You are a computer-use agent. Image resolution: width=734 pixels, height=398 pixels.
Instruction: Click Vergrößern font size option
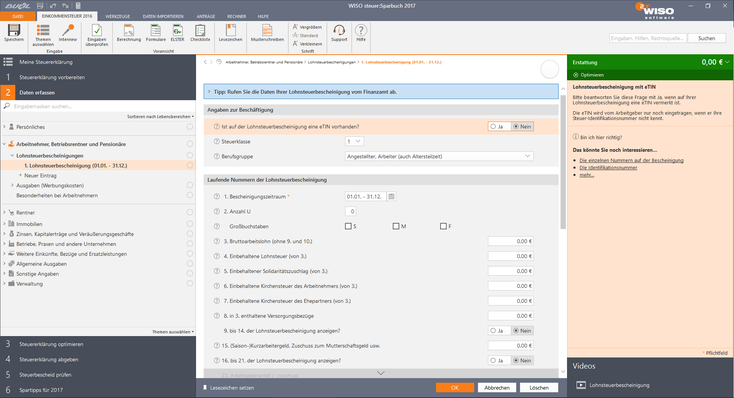307,27
